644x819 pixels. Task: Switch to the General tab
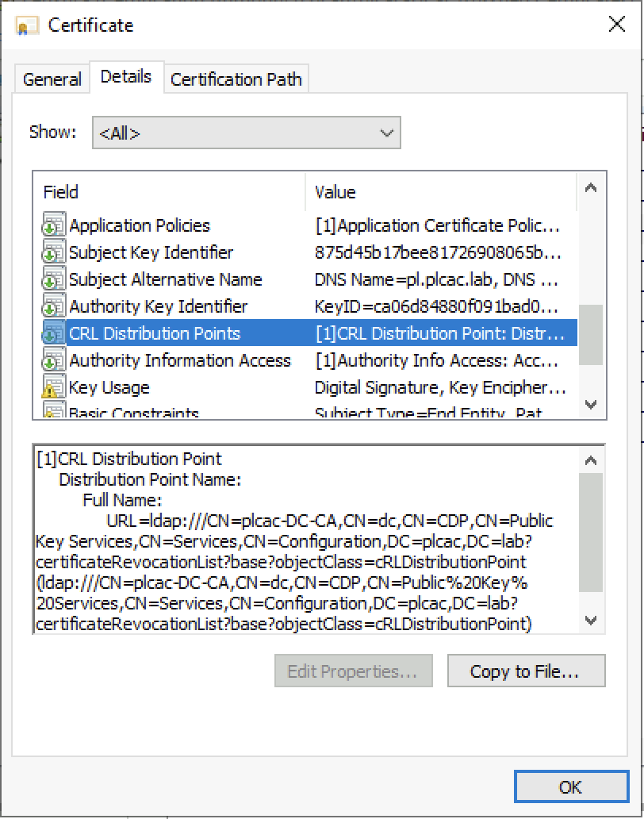[52, 79]
